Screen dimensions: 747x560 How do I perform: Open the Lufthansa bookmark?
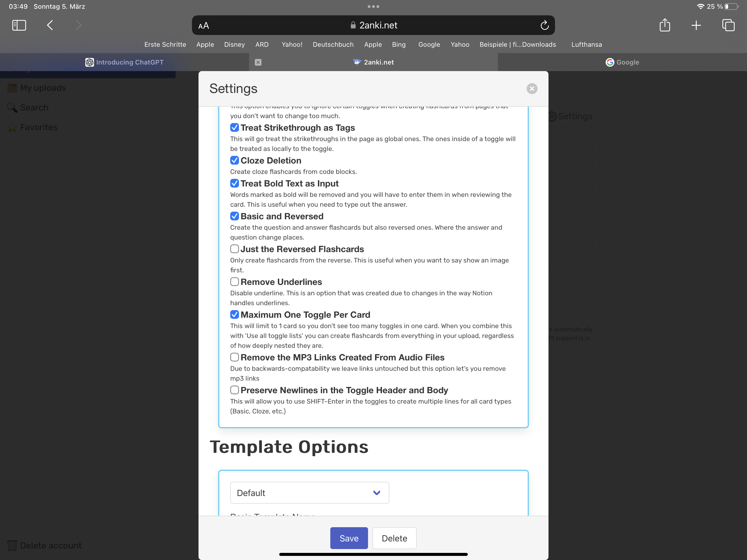pos(586,44)
